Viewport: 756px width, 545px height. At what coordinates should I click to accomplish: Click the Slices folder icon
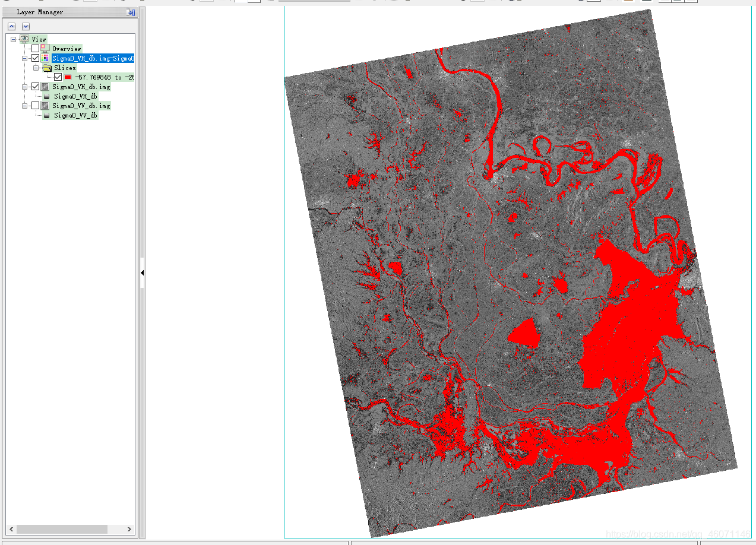[x=47, y=68]
